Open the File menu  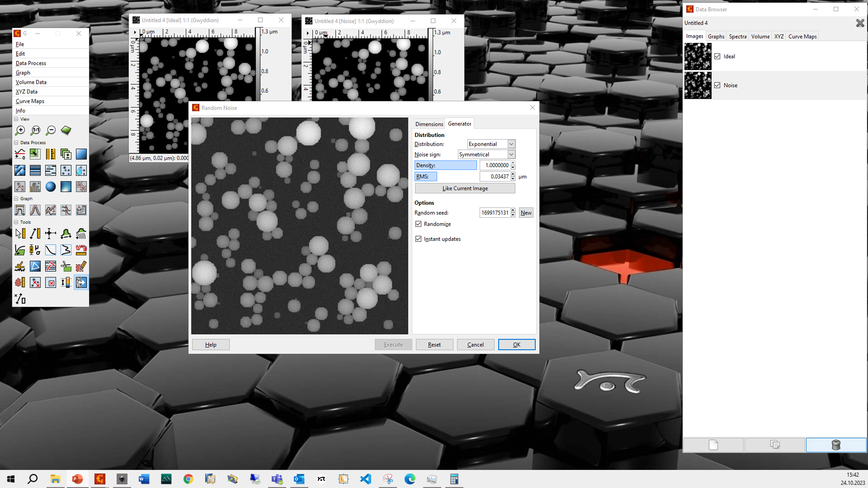pyautogui.click(x=20, y=44)
